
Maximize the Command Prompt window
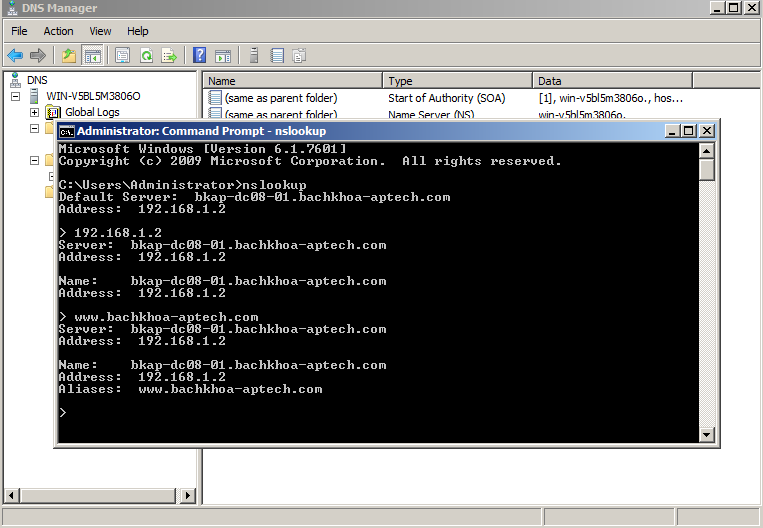689,131
